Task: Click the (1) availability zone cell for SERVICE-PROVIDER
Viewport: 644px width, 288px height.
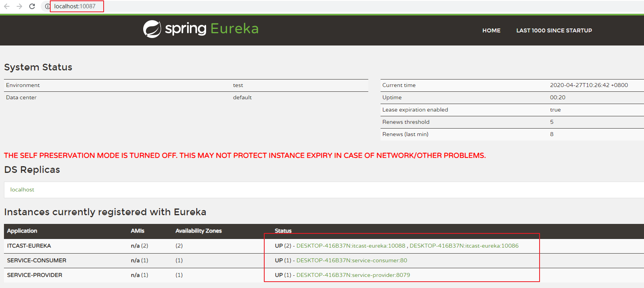Action: tap(179, 275)
